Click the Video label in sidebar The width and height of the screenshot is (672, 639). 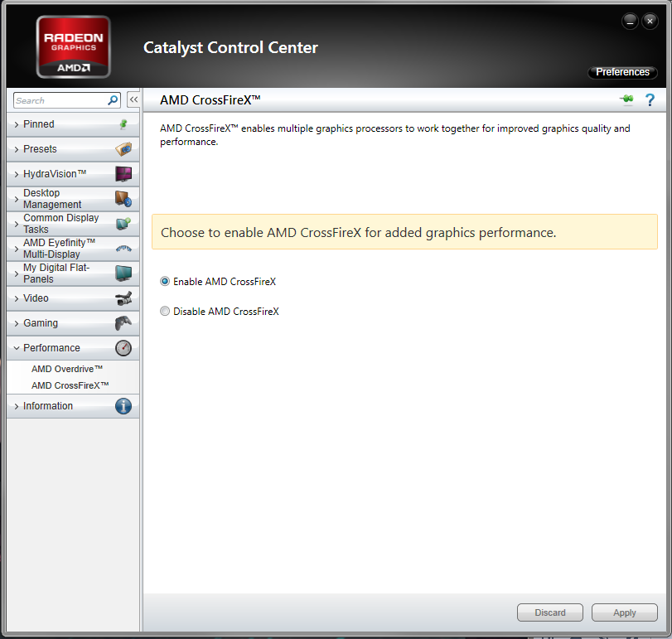pyautogui.click(x=36, y=298)
